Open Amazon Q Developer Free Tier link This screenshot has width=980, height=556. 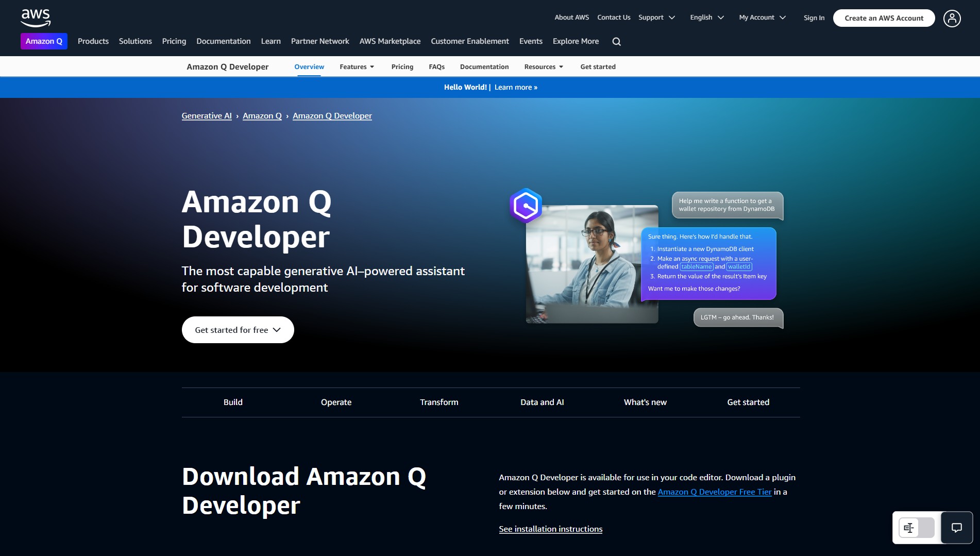click(x=715, y=492)
